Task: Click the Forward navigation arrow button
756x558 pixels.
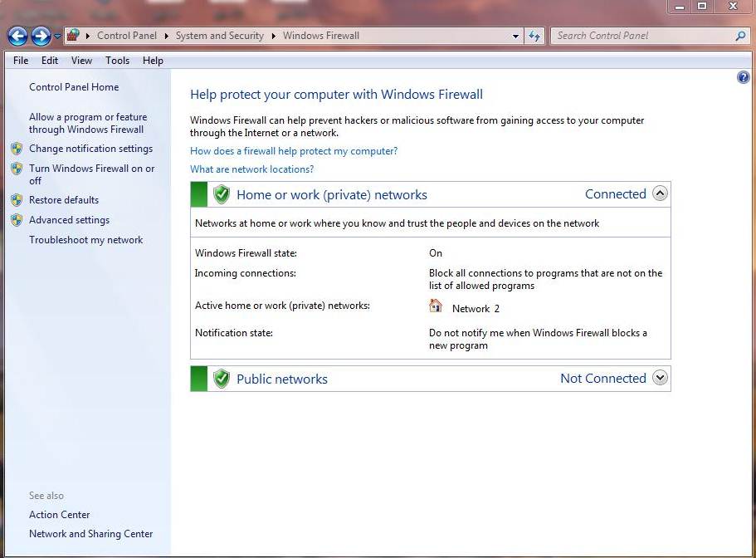Action: coord(41,36)
